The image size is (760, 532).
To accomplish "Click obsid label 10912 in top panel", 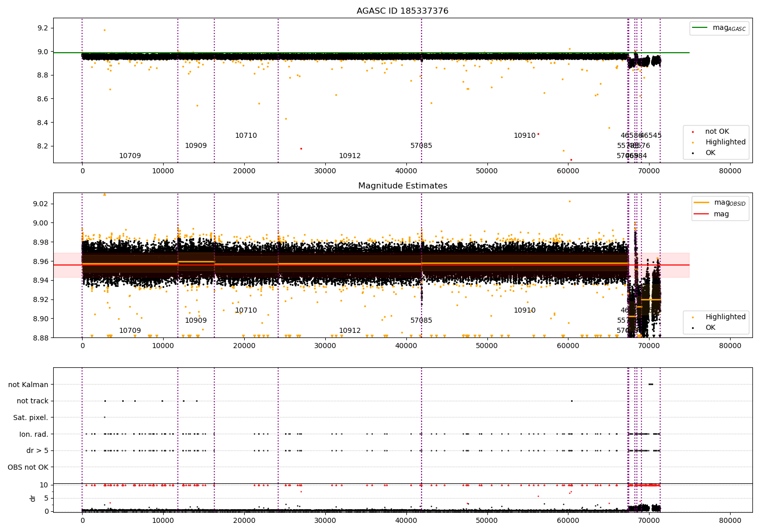I will pyautogui.click(x=350, y=156).
